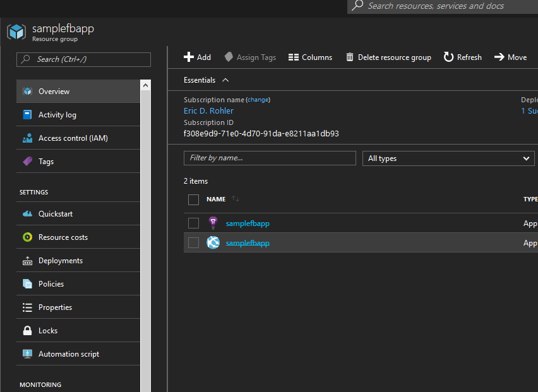This screenshot has height=392, width=538.
Task: Select Policies in the settings list
Action: [78, 284]
